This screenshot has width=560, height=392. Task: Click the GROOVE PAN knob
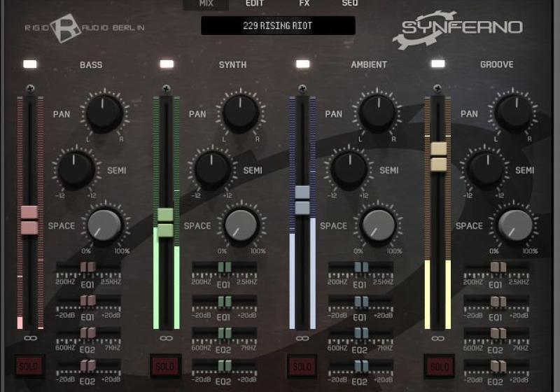[514, 113]
